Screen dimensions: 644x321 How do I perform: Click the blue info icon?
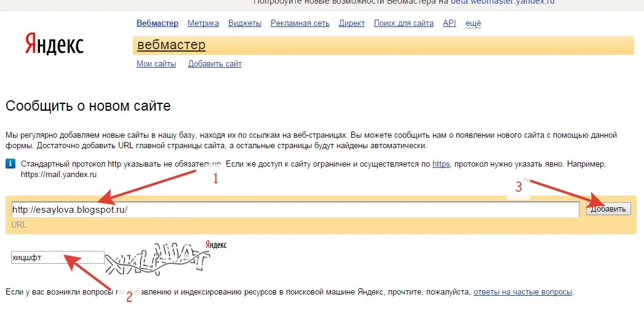click(10, 164)
